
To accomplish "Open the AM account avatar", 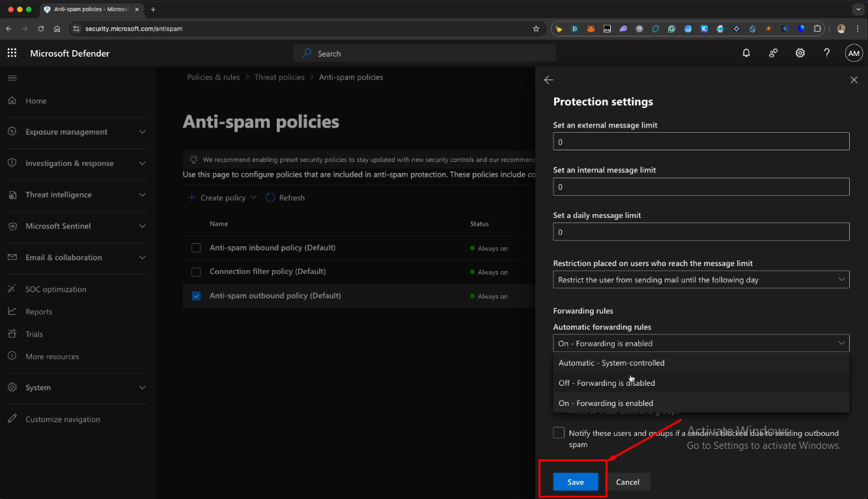I will [x=854, y=53].
